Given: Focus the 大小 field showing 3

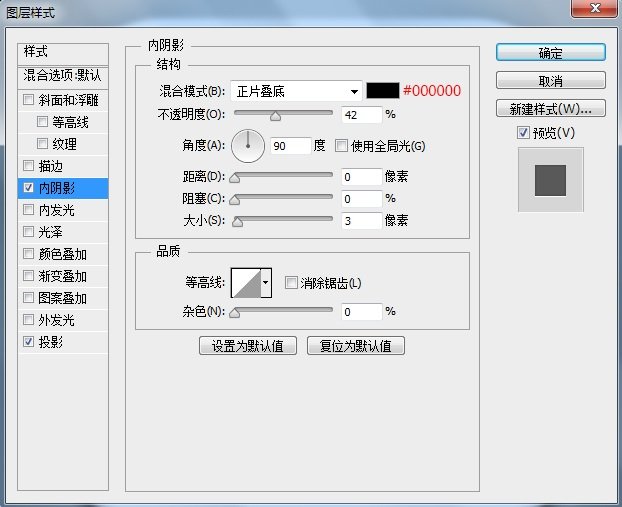Looking at the screenshot, I should click(362, 221).
